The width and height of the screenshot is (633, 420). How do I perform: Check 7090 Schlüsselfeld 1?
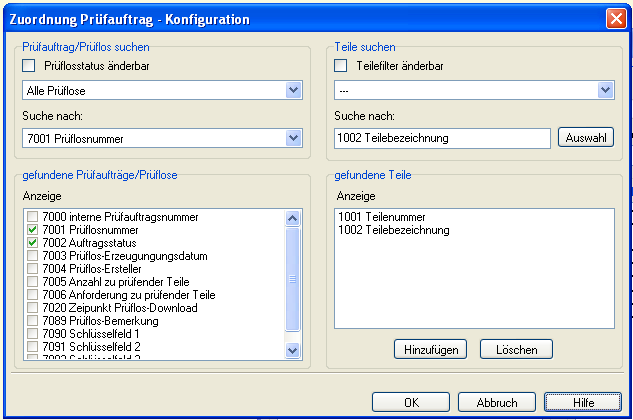tap(32, 334)
